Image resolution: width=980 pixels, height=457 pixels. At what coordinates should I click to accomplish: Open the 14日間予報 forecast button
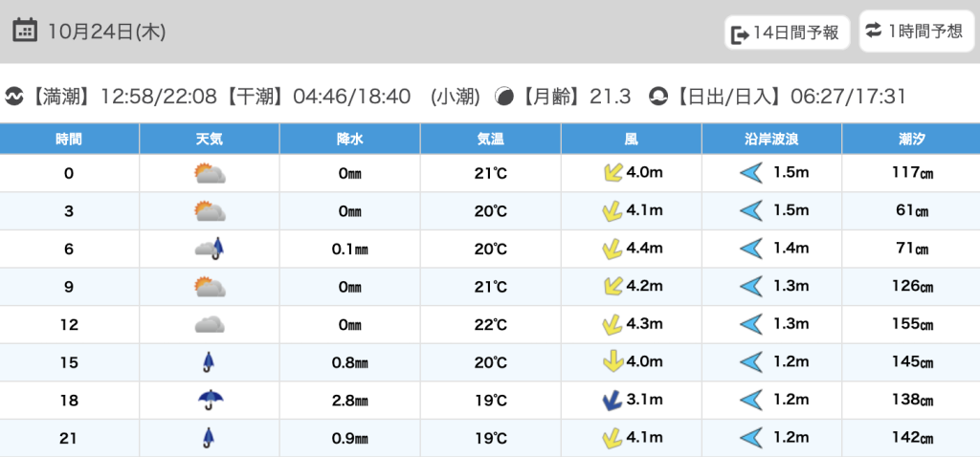coord(786,33)
